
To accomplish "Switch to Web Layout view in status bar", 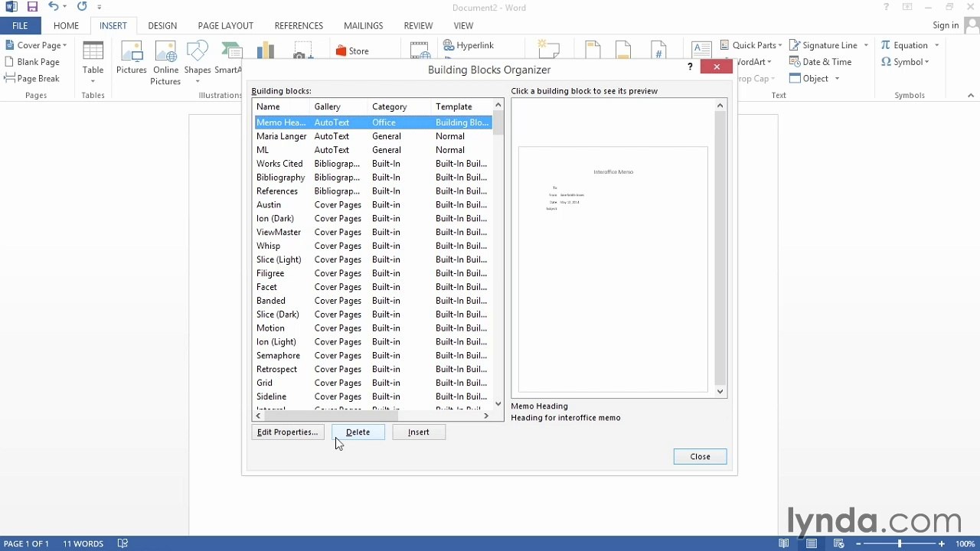I will click(839, 543).
